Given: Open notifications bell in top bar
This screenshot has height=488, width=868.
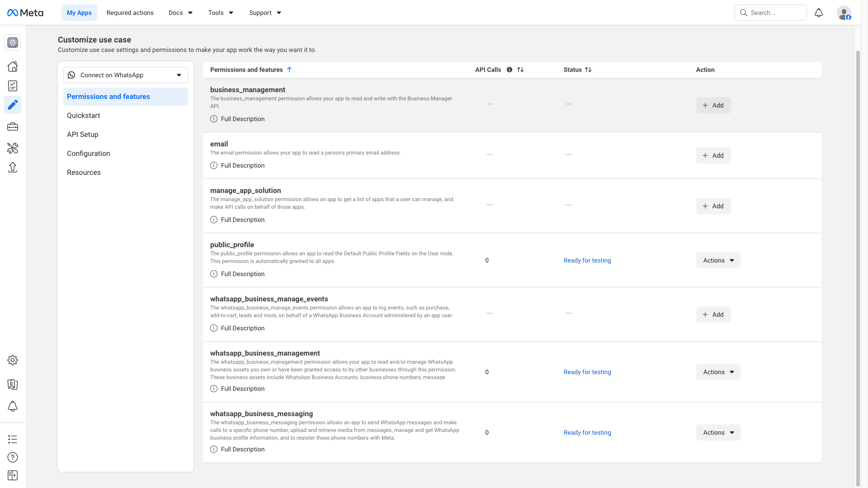Looking at the screenshot, I should (819, 13).
